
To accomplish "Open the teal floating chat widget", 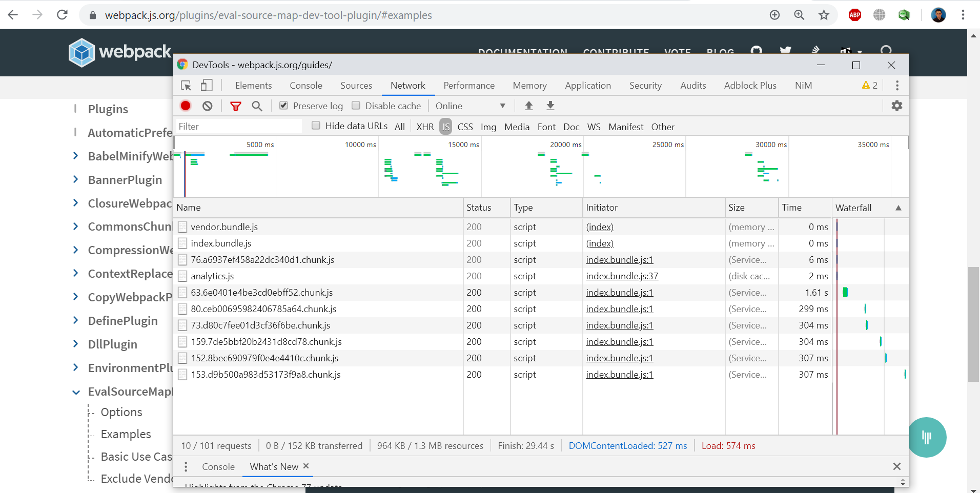I will click(x=927, y=437).
